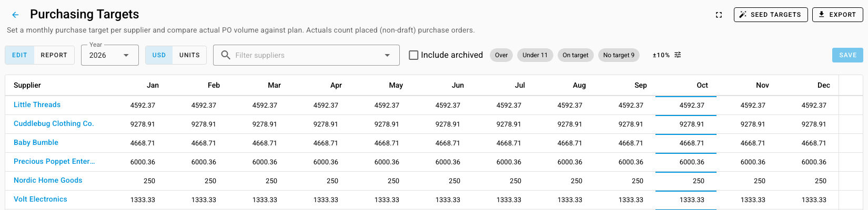Open the Little Threads supplier link
The height and width of the screenshot is (210, 868).
(37, 105)
